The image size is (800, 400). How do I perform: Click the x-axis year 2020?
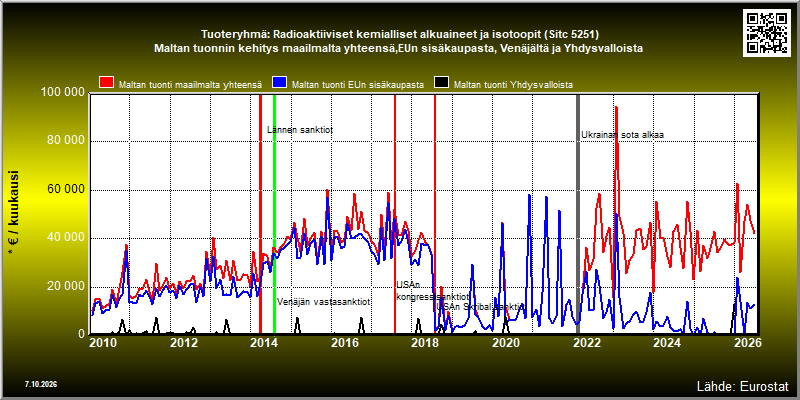[x=506, y=343]
